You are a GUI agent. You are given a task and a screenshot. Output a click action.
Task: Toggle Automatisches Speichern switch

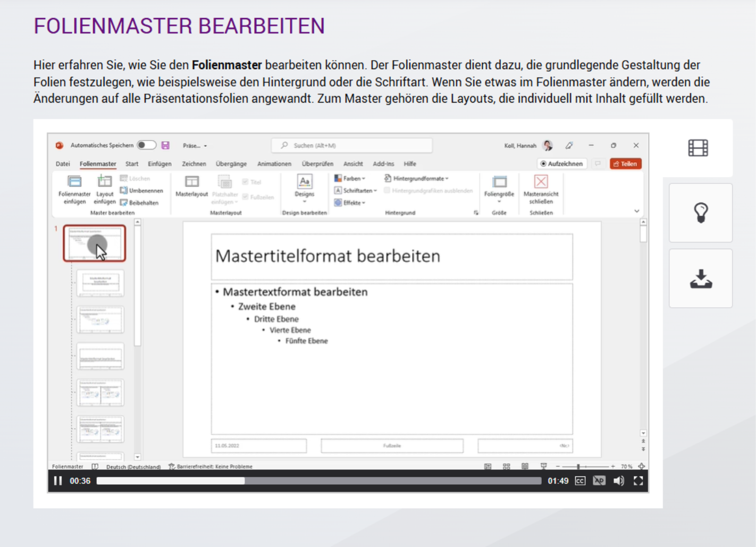pos(146,145)
